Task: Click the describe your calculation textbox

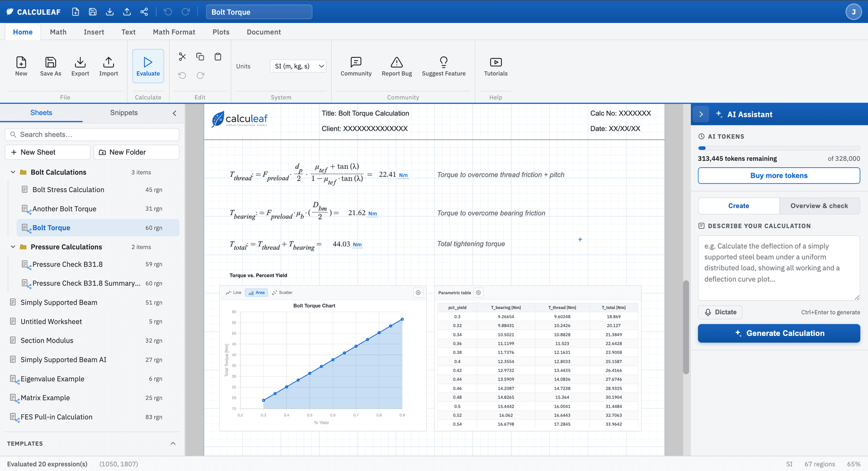Action: click(779, 268)
